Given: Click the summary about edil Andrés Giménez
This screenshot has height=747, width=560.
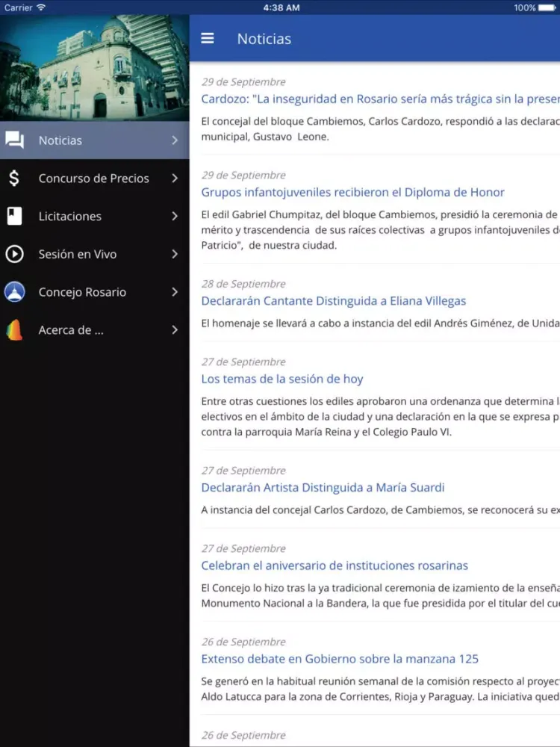Looking at the screenshot, I should (380, 323).
